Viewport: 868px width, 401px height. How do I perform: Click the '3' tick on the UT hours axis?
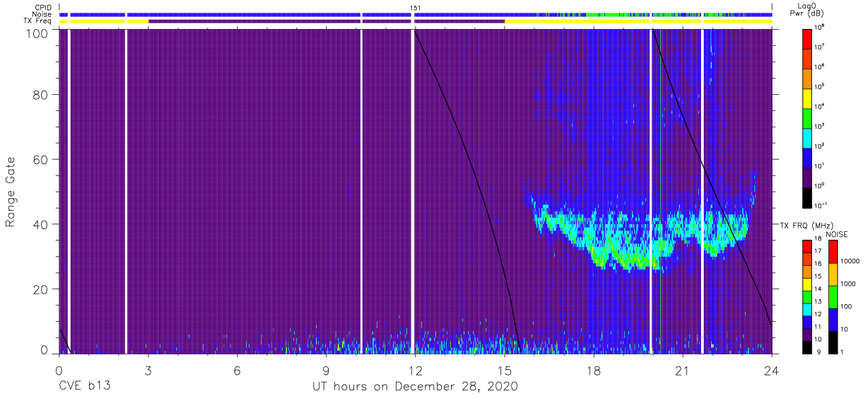coord(148,370)
